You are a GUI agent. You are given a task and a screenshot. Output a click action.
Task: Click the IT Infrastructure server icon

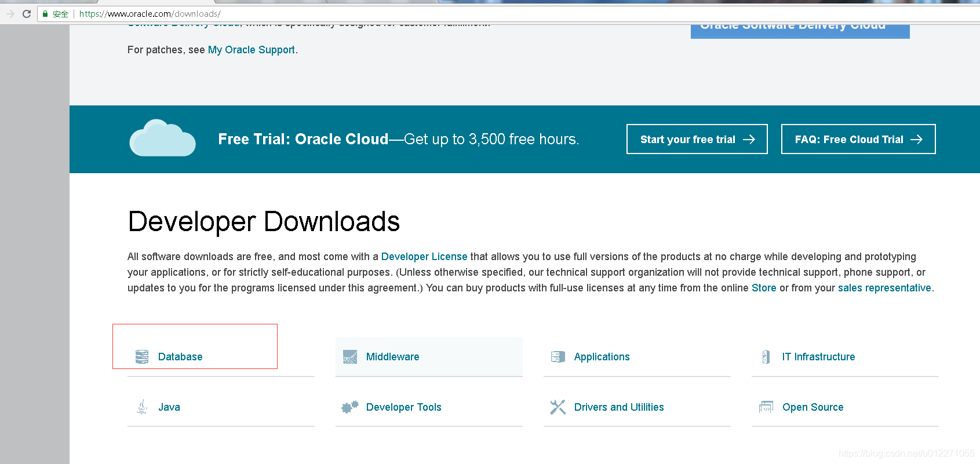tap(766, 357)
